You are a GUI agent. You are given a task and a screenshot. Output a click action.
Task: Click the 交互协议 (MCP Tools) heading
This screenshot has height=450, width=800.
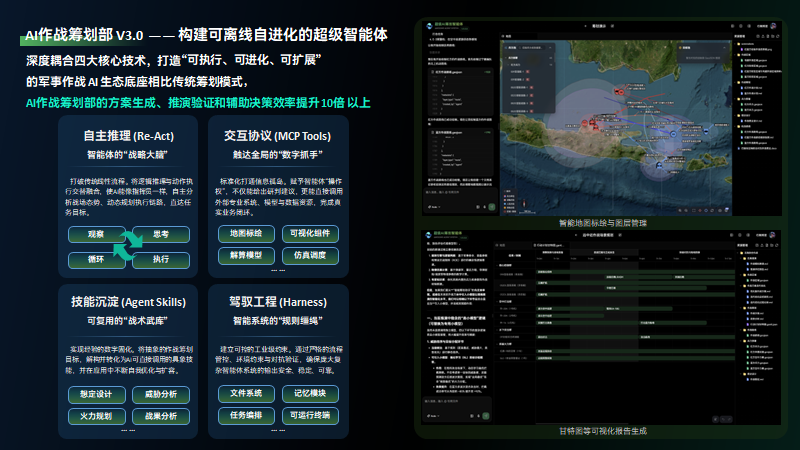tap(278, 136)
